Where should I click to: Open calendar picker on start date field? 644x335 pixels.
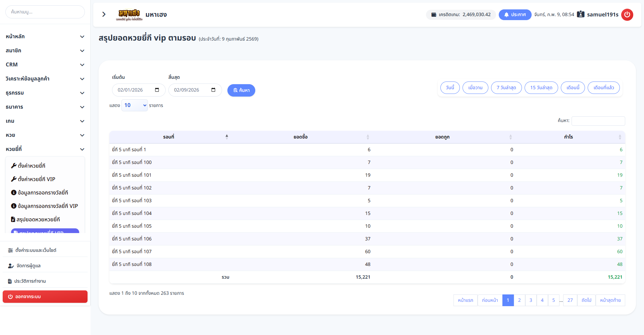157,90
